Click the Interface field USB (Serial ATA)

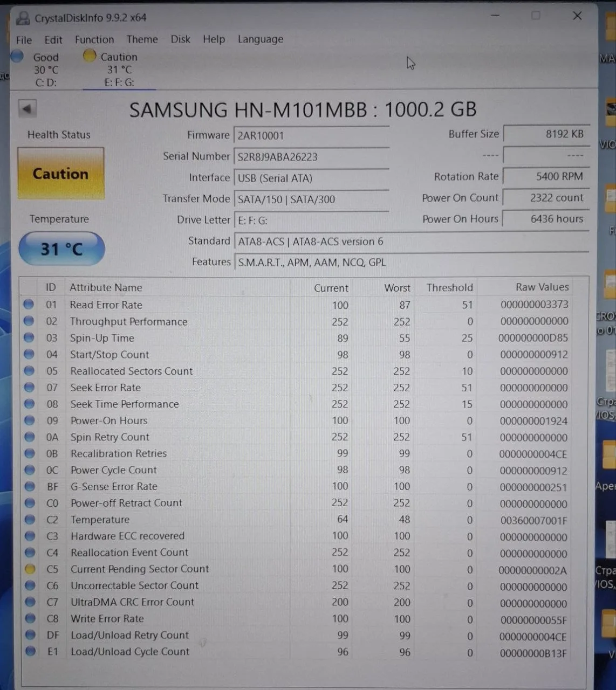pos(311,178)
